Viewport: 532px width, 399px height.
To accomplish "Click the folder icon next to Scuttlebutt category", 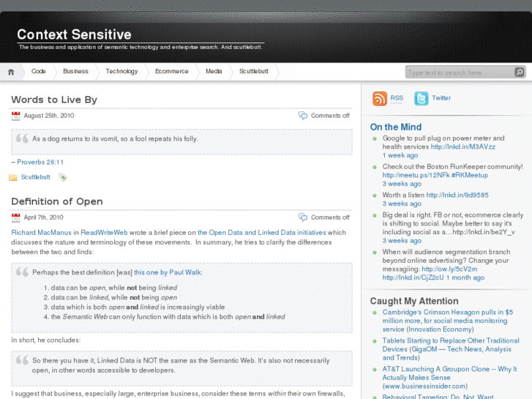I will click(13, 177).
